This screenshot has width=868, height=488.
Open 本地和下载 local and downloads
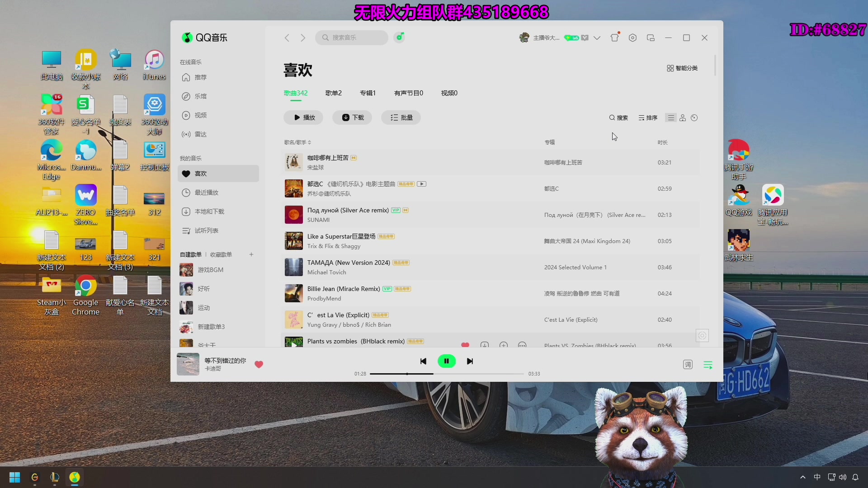point(218,211)
